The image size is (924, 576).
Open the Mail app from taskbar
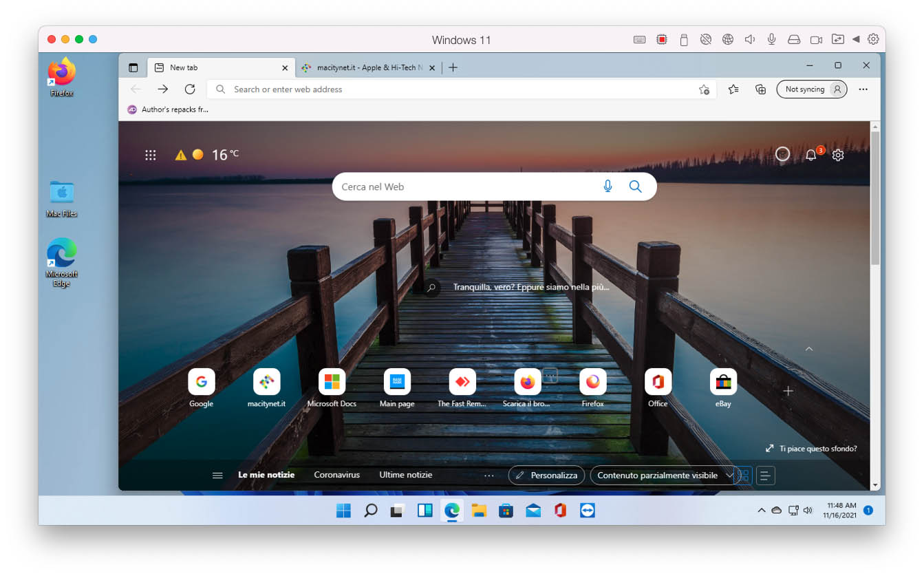[533, 511]
